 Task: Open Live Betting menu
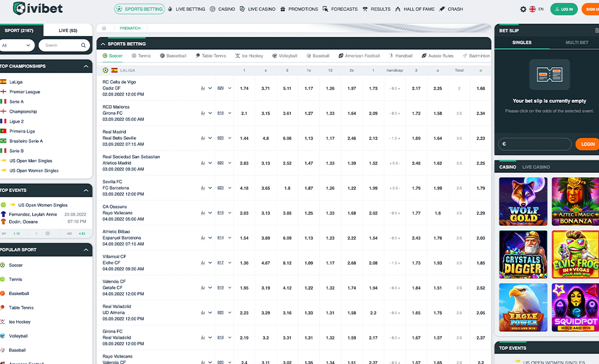click(x=187, y=9)
